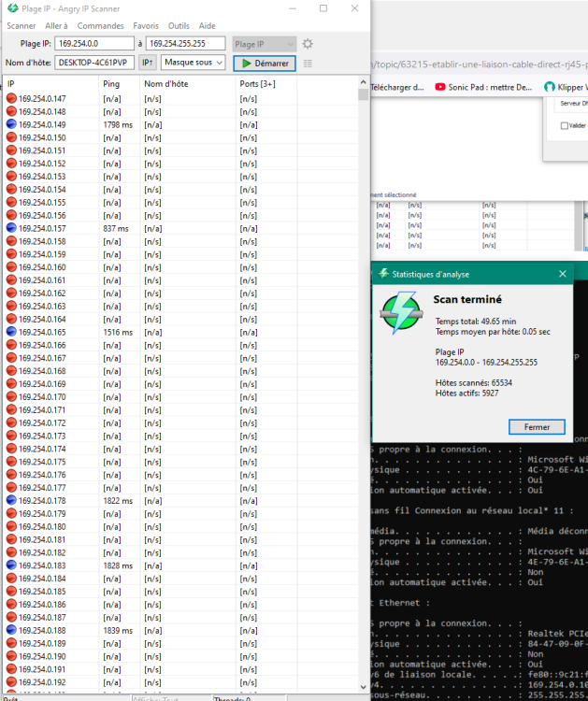
Task: Open the Scanner menu
Action: tap(21, 26)
